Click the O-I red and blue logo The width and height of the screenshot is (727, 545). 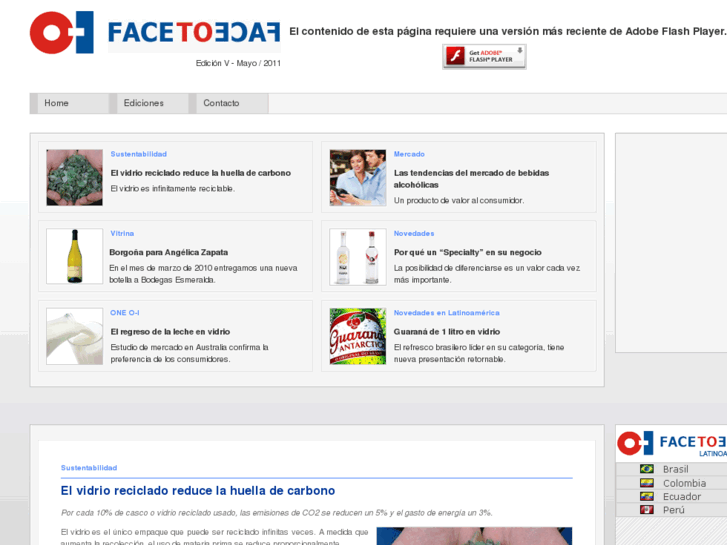click(62, 32)
